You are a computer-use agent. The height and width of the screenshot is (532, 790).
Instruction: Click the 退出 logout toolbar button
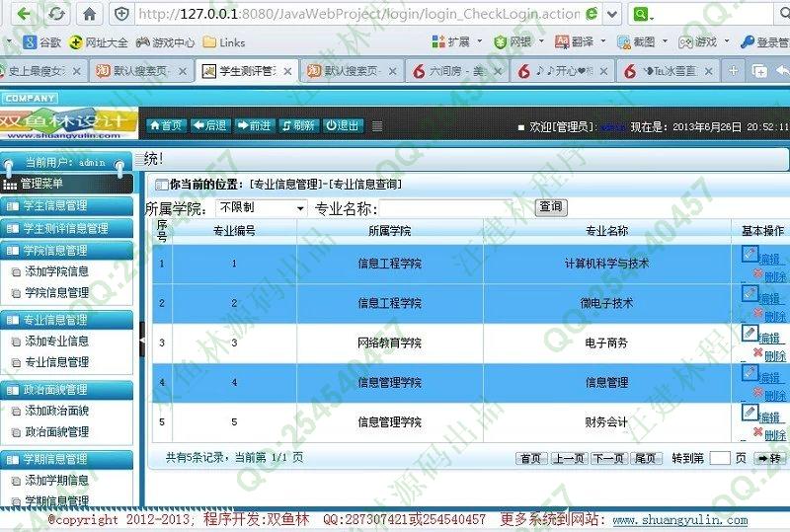pos(342,125)
